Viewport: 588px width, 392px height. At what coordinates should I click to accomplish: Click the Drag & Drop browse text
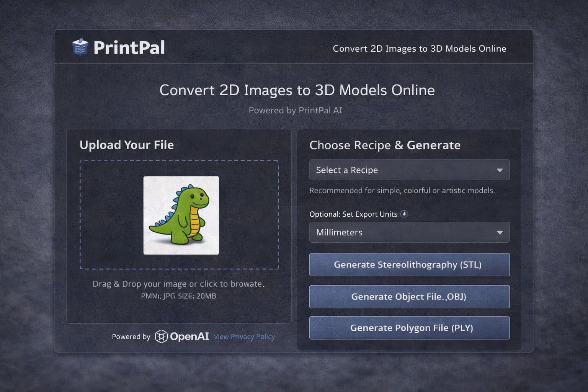click(x=178, y=284)
